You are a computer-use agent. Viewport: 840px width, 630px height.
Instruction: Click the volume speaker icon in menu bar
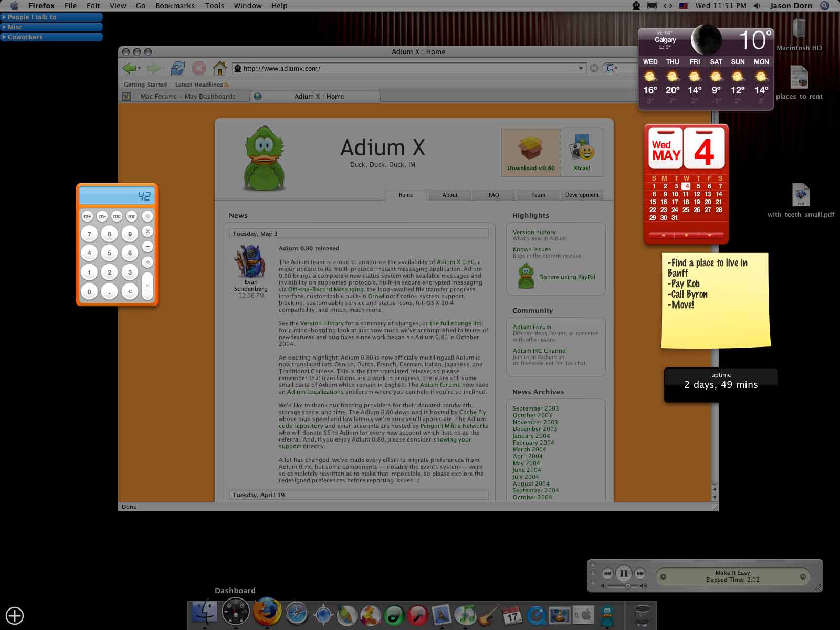click(x=757, y=6)
